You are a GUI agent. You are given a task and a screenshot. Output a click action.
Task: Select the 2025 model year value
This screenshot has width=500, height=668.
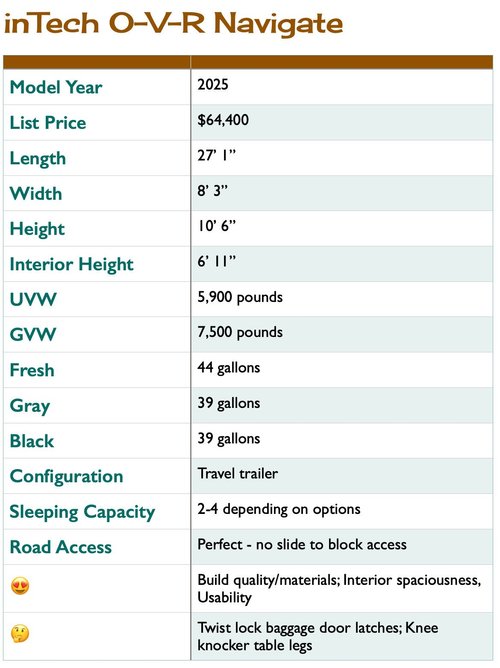(x=213, y=84)
